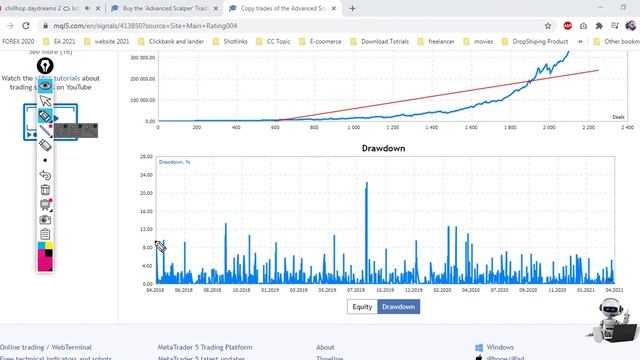Screen dimensions: 640x360
Task: Open the Other bookmarks folder
Action: click(616, 42)
